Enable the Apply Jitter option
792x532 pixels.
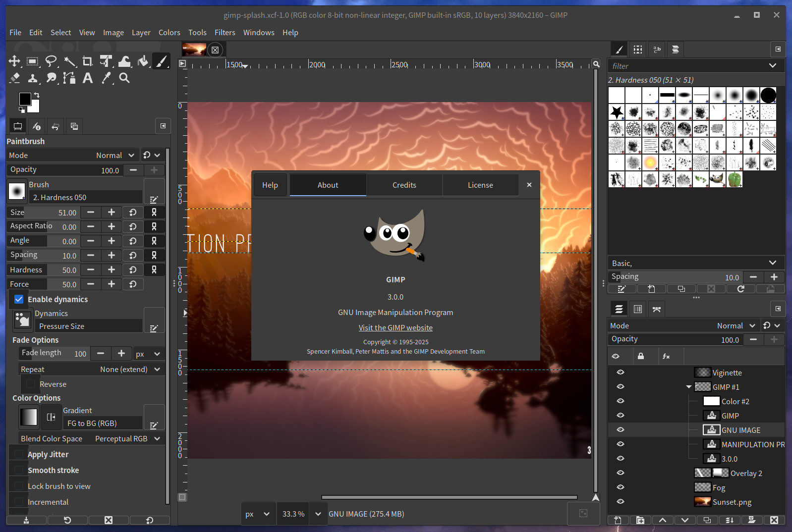click(x=19, y=455)
